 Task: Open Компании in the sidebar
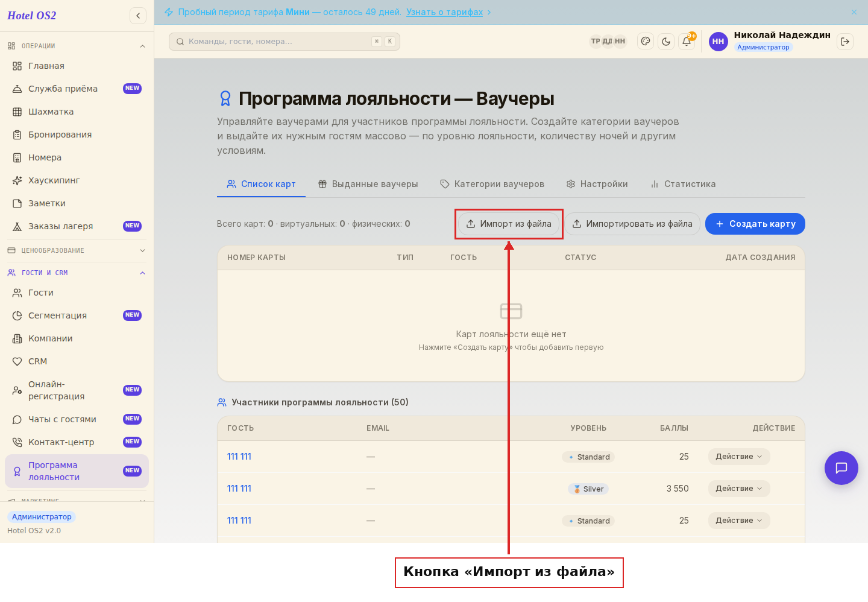77,338
